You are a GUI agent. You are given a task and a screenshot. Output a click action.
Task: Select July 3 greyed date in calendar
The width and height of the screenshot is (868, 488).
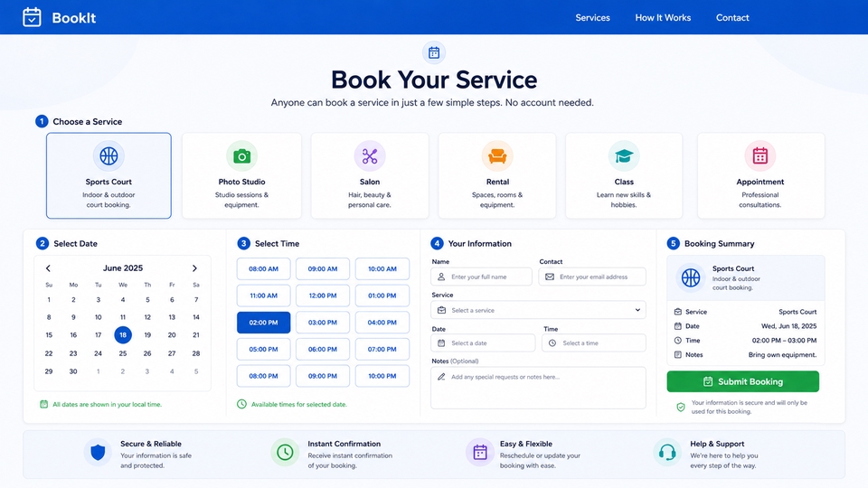tap(147, 371)
